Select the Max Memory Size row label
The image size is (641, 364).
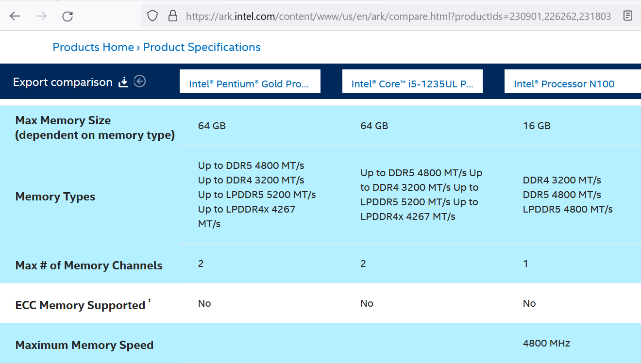click(x=95, y=128)
